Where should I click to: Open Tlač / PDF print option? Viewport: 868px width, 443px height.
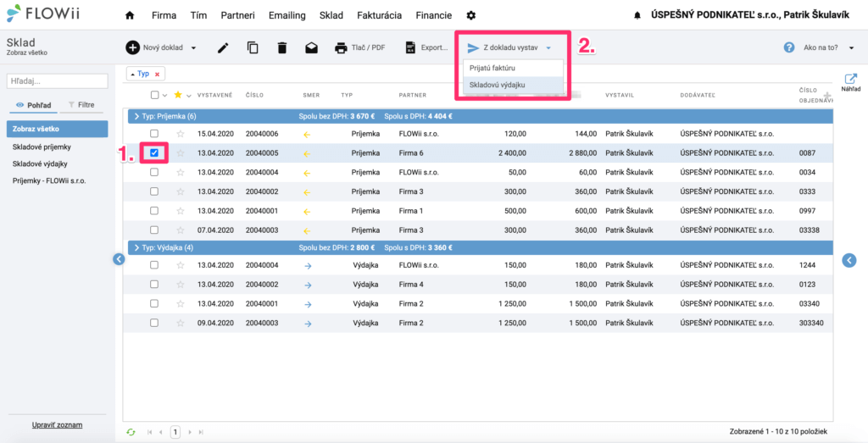point(359,48)
